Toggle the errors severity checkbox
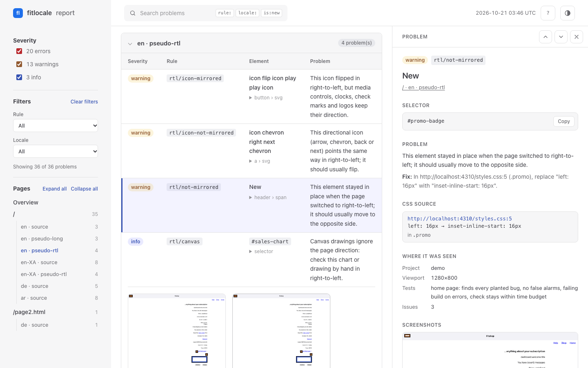 coord(19,51)
